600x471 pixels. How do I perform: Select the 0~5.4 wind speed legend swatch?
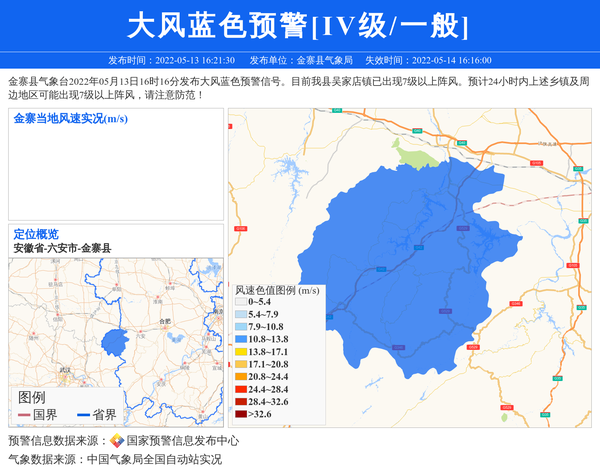(240, 301)
